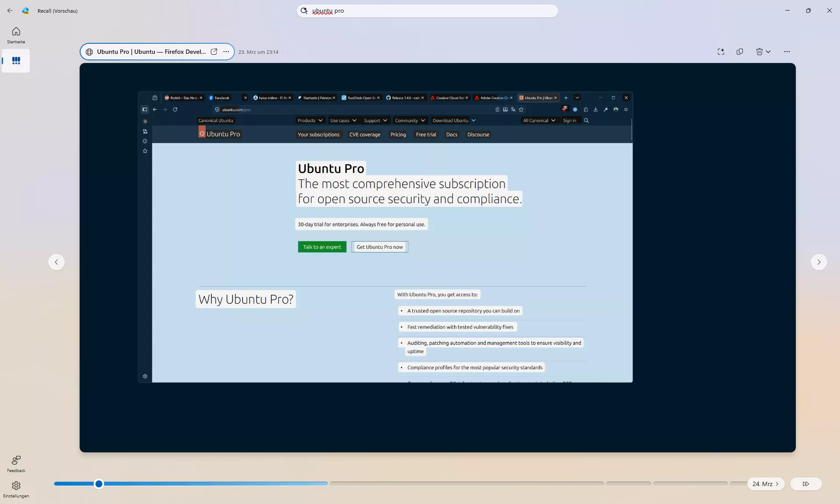Click the Click to Do icon
840x504 pixels.
(x=721, y=52)
